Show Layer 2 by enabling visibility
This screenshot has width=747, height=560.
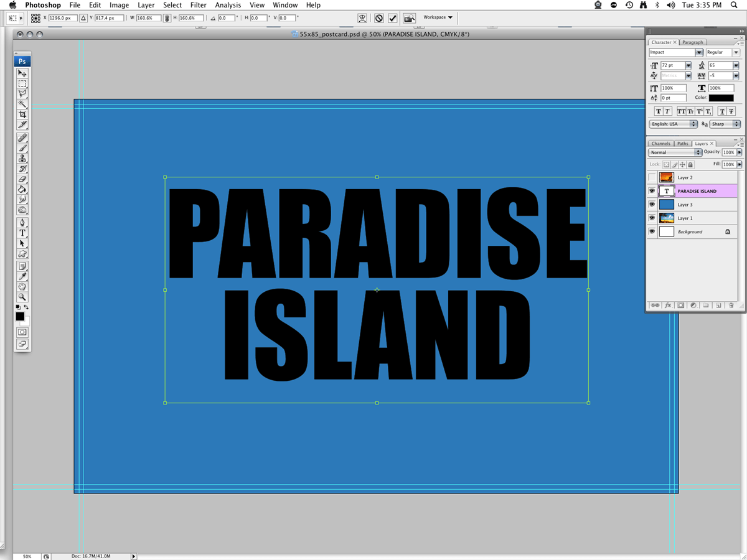point(652,178)
